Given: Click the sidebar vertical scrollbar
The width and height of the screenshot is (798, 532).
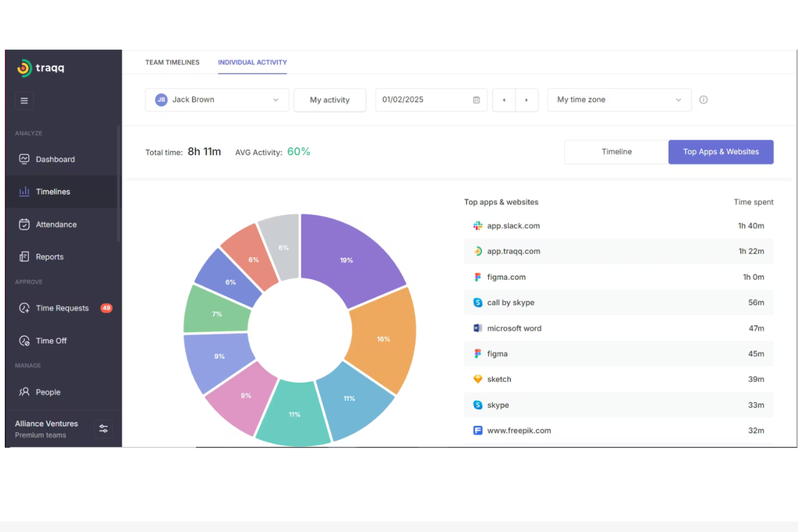Looking at the screenshot, I should click(x=118, y=183).
